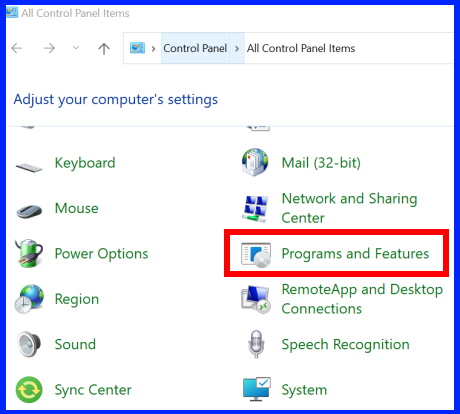Open the Programs and Features link
The width and height of the screenshot is (460, 414).
click(x=355, y=254)
